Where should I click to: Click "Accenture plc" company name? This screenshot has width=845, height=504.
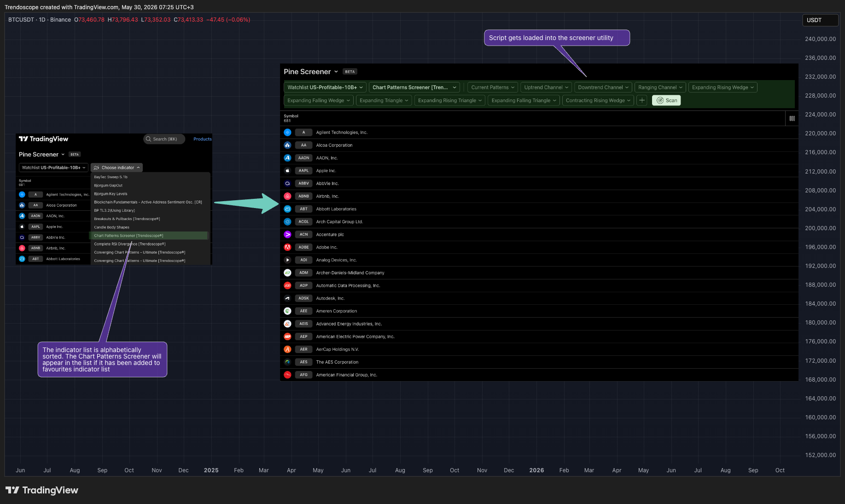pos(330,235)
